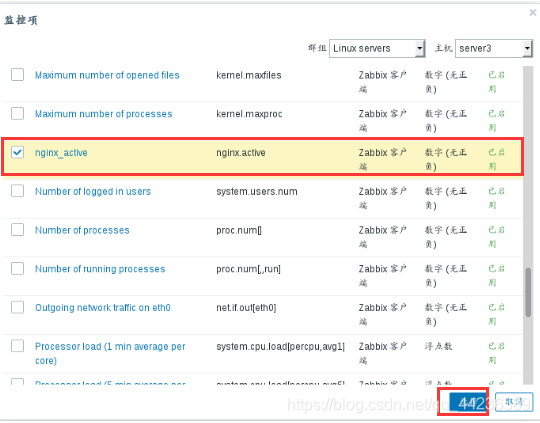Tick the checkbox for Maximum number of processes
Image resolution: width=540 pixels, height=423 pixels.
click(17, 113)
